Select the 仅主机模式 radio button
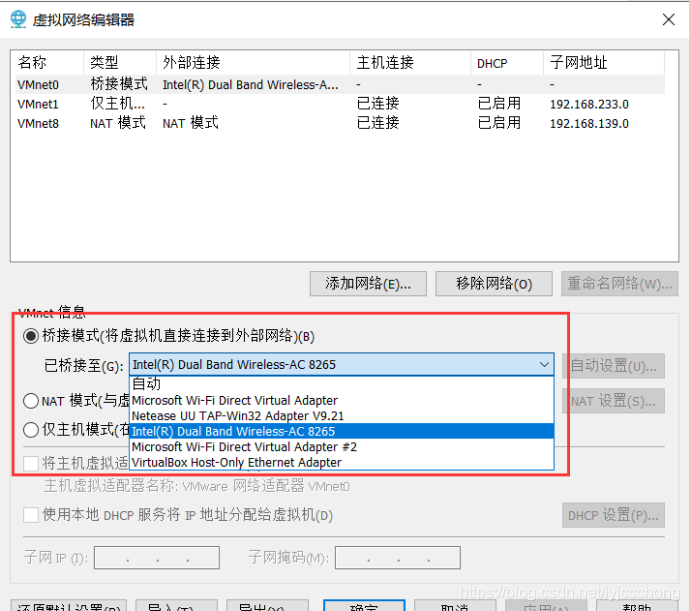This screenshot has width=689, height=611. tap(31, 429)
